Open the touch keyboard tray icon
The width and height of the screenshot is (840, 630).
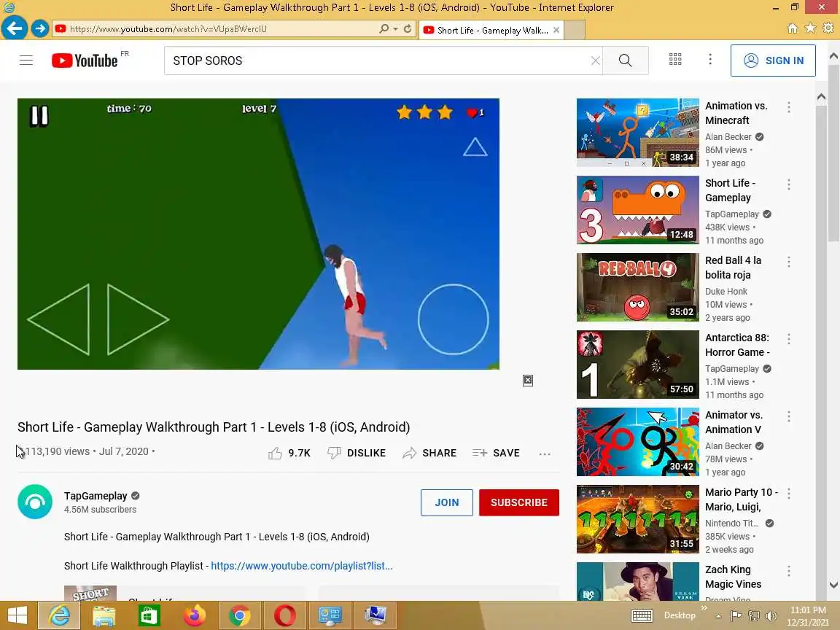641,616
